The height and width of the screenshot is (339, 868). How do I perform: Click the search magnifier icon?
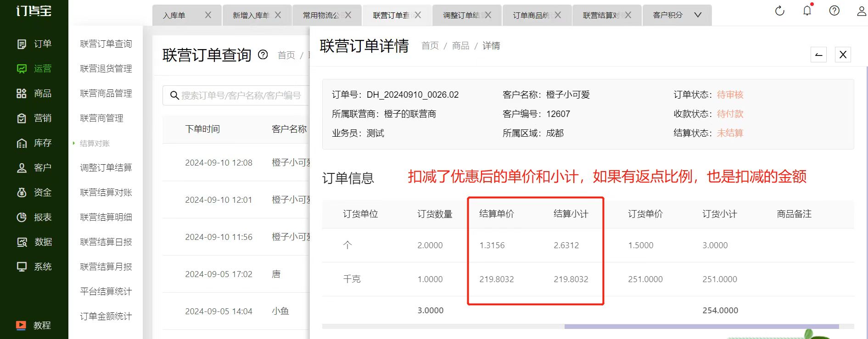pos(174,95)
